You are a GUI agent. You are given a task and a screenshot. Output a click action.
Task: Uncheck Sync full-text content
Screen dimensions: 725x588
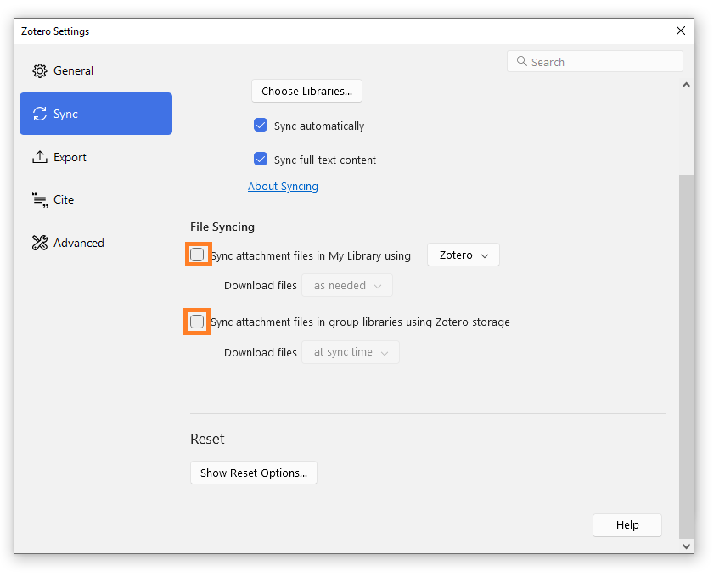click(261, 160)
